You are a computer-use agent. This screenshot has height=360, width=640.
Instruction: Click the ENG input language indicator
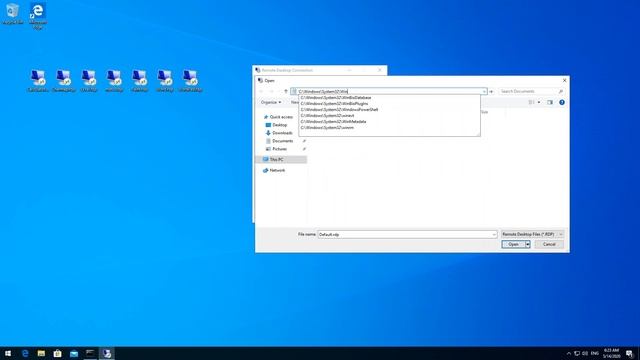[595, 353]
